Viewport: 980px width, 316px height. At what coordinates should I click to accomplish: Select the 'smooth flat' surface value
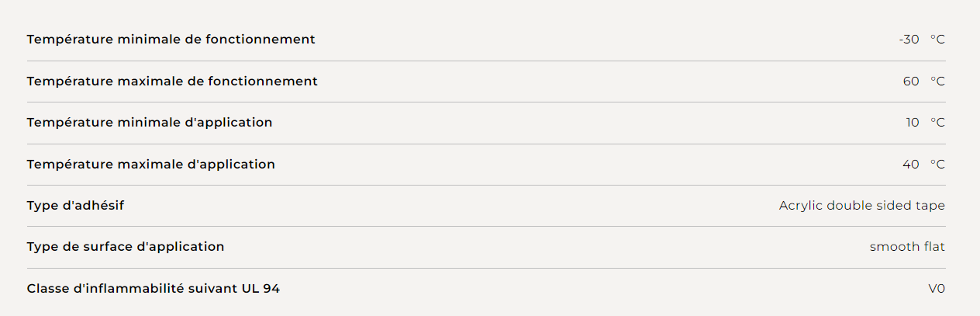pos(908,247)
